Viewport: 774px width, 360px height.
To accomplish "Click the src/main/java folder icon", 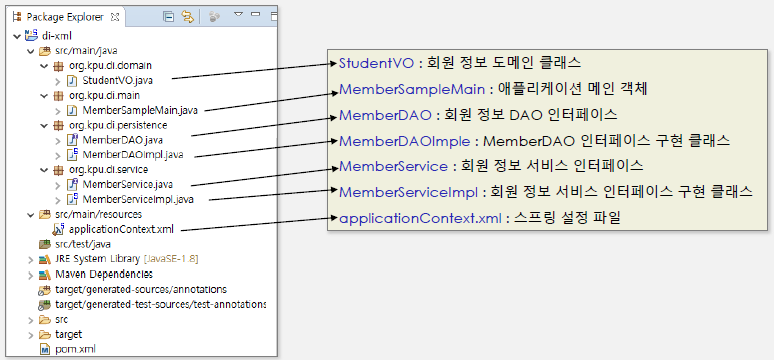I will coord(45,50).
